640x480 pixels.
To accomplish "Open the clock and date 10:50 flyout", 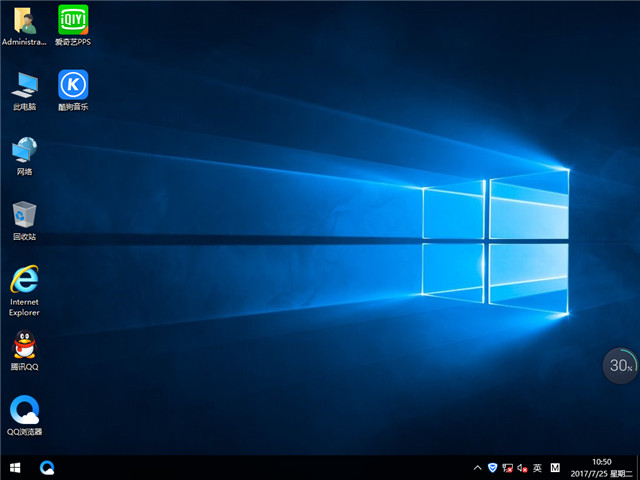I will (602, 468).
